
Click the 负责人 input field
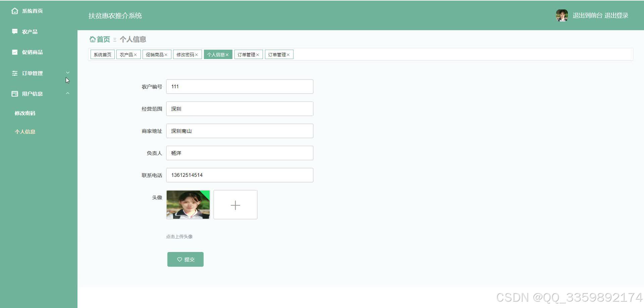(x=240, y=153)
